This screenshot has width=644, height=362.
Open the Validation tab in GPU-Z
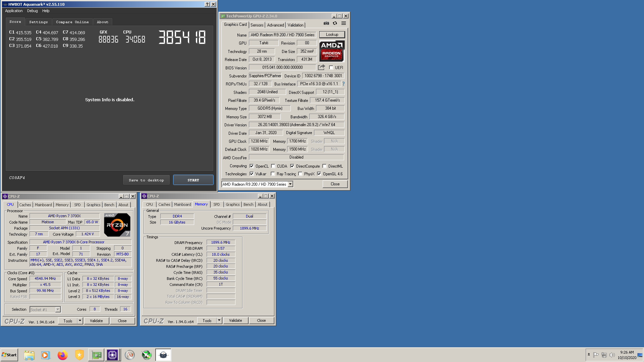296,25
